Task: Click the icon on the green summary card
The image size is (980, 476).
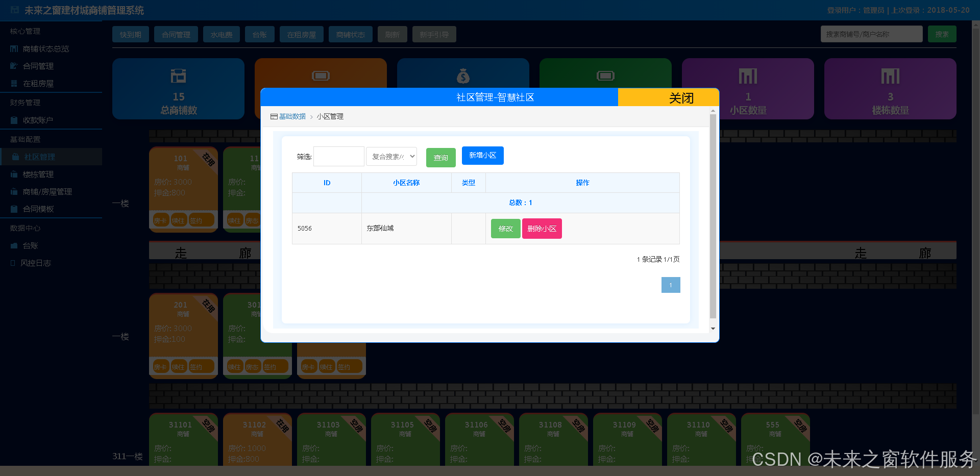Action: tap(605, 76)
